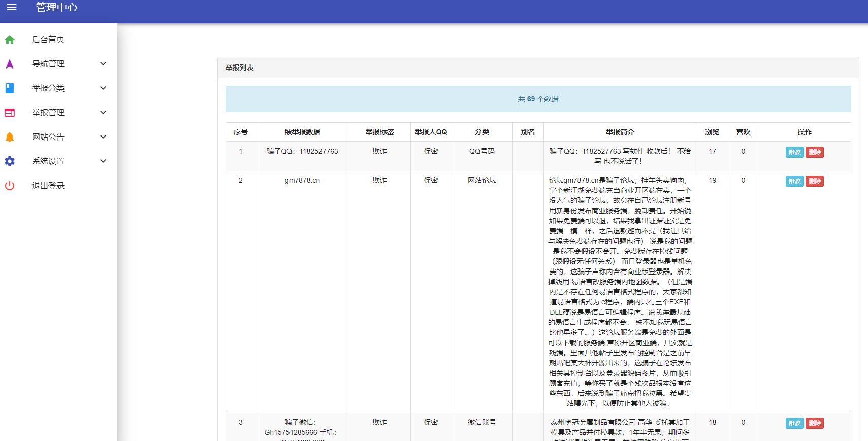Expand the 系统设置 chevron
The width and height of the screenshot is (868, 441).
(103, 161)
